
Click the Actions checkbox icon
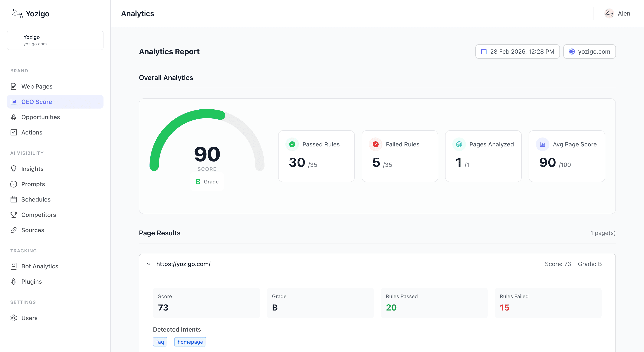[x=14, y=132]
